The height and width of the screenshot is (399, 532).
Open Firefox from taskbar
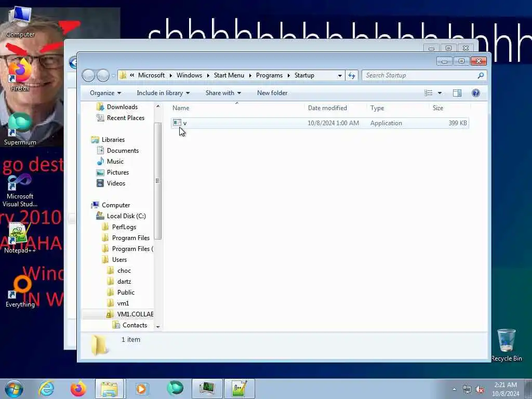coord(78,389)
